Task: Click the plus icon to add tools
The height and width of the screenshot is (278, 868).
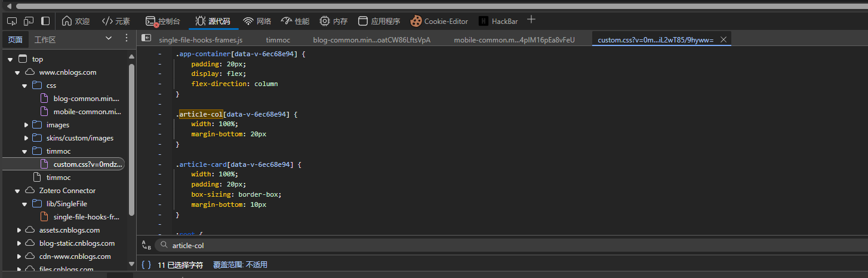Action: coord(531,20)
